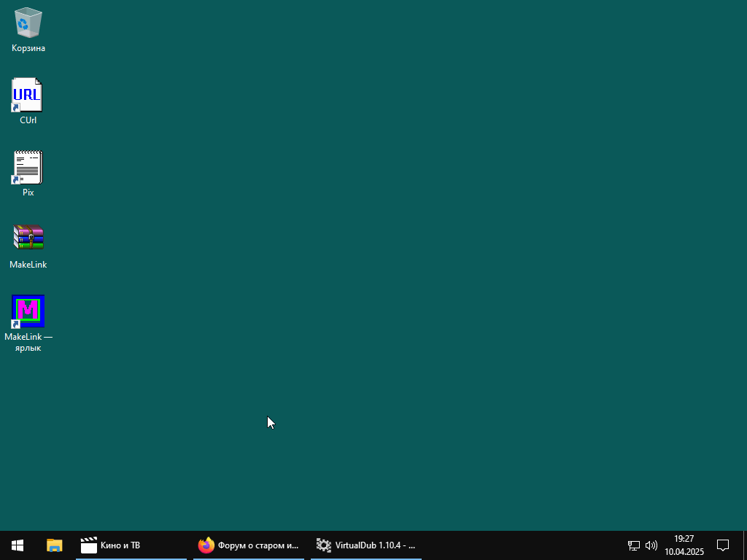The width and height of the screenshot is (747, 560).
Task: Open volume control tray icon
Action: point(651,545)
